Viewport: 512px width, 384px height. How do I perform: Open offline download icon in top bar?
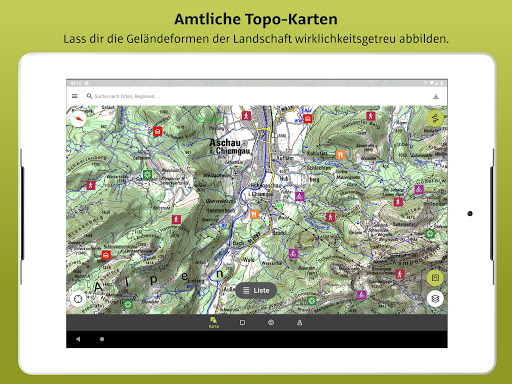click(x=435, y=96)
